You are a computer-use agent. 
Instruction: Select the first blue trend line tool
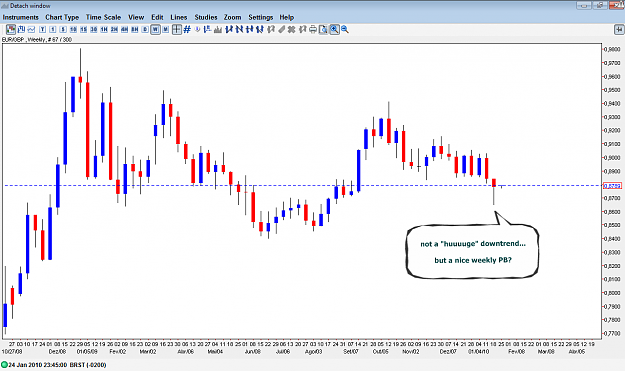click(x=229, y=29)
